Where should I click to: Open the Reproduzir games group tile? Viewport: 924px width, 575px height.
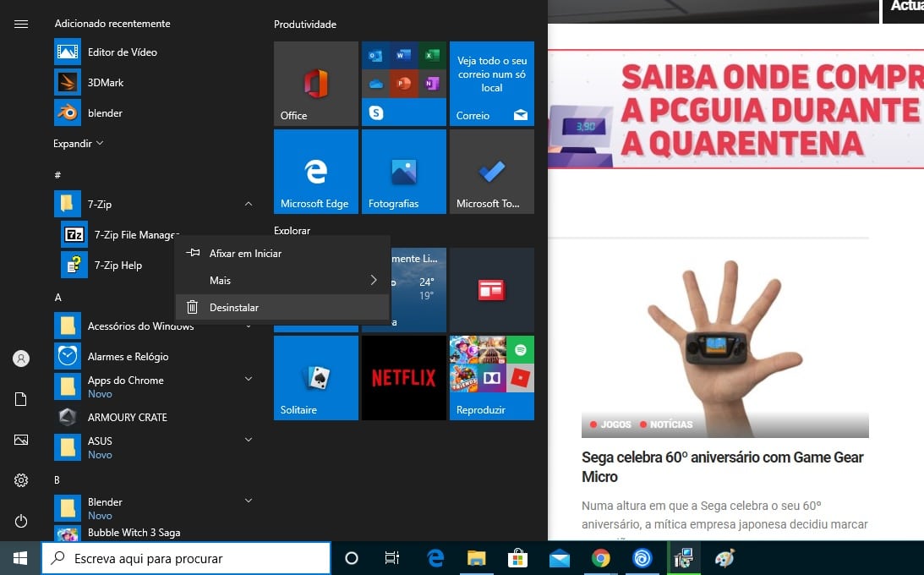point(491,378)
